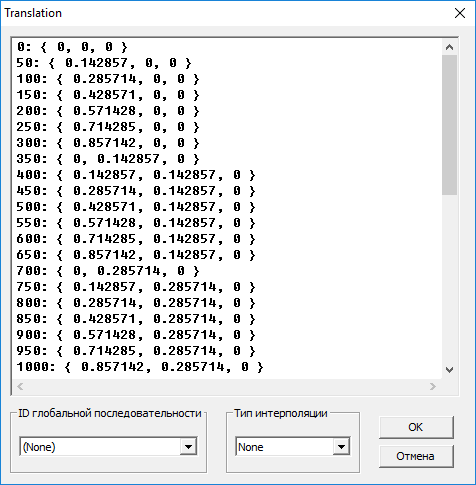Click the vertical scrollbar thumb
The image size is (476, 485).
point(449,125)
